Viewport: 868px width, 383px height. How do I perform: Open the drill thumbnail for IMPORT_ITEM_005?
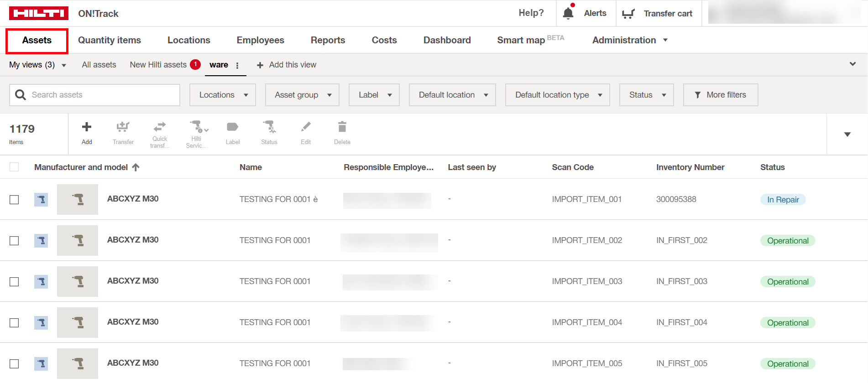78,363
